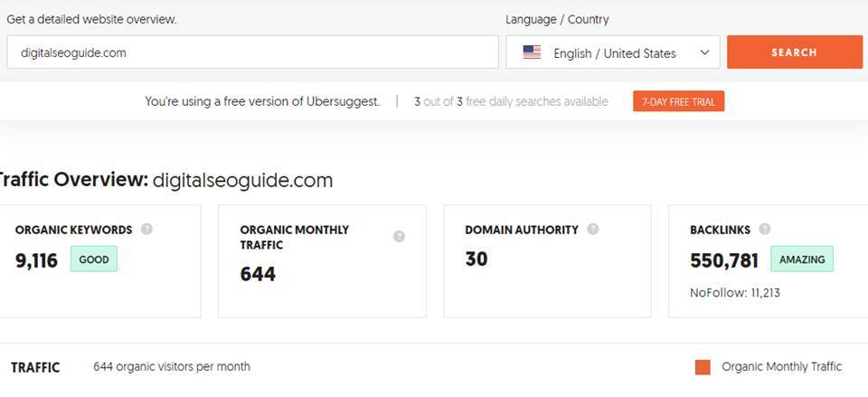Click the Language / Country label
The image size is (868, 397).
(557, 19)
